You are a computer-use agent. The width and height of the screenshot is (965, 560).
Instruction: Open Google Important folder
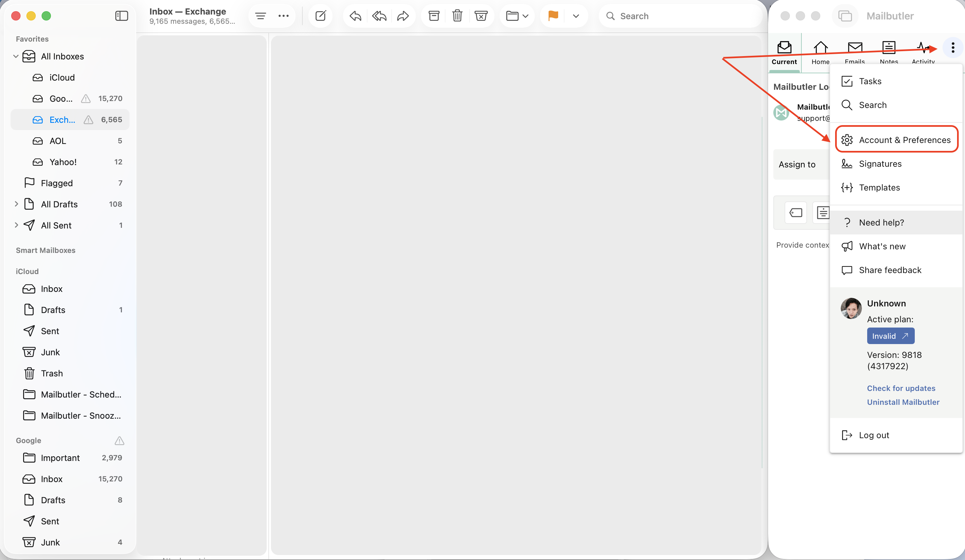70,458
